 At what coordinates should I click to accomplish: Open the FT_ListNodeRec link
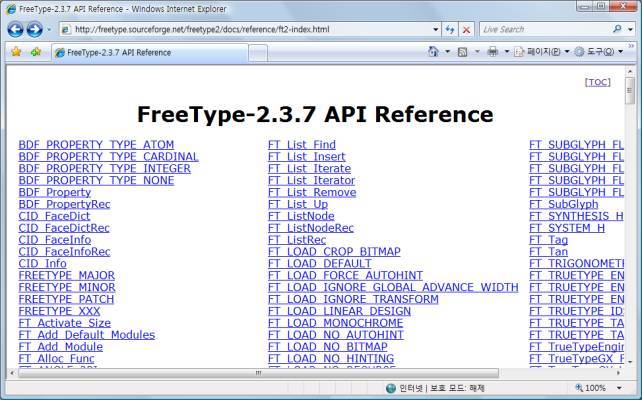click(x=311, y=228)
